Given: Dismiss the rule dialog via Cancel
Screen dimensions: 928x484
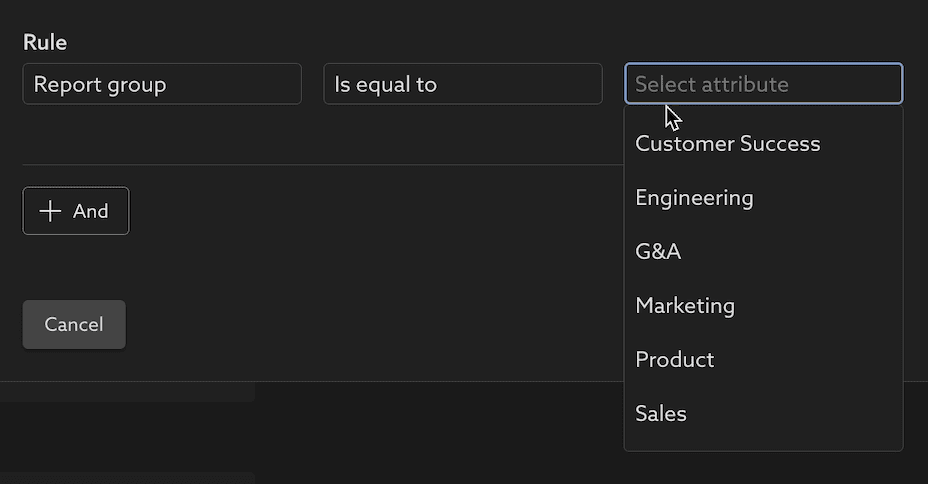Looking at the screenshot, I should (74, 325).
